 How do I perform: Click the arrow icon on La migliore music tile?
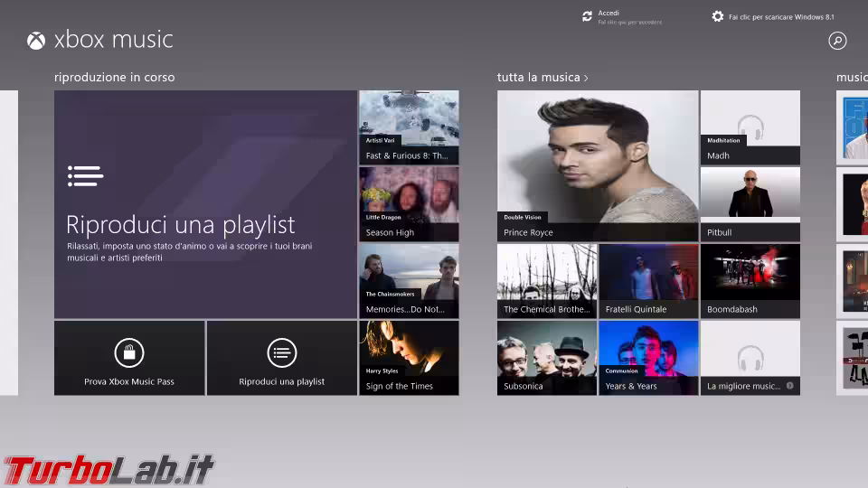coord(789,386)
